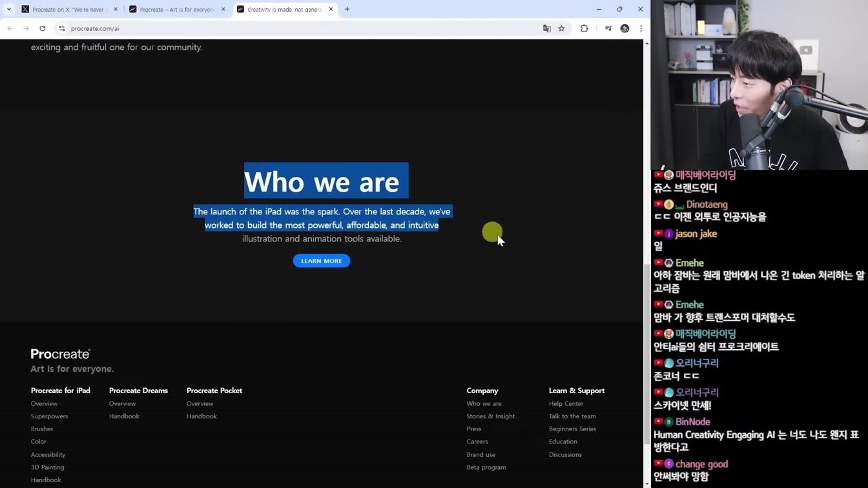The width and height of the screenshot is (868, 488).
Task: Minimize the Chrome window
Action: point(599,9)
